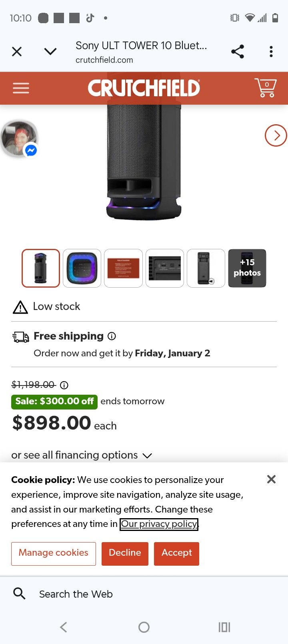Select the glowing speaker top thumbnail

pyautogui.click(x=82, y=268)
